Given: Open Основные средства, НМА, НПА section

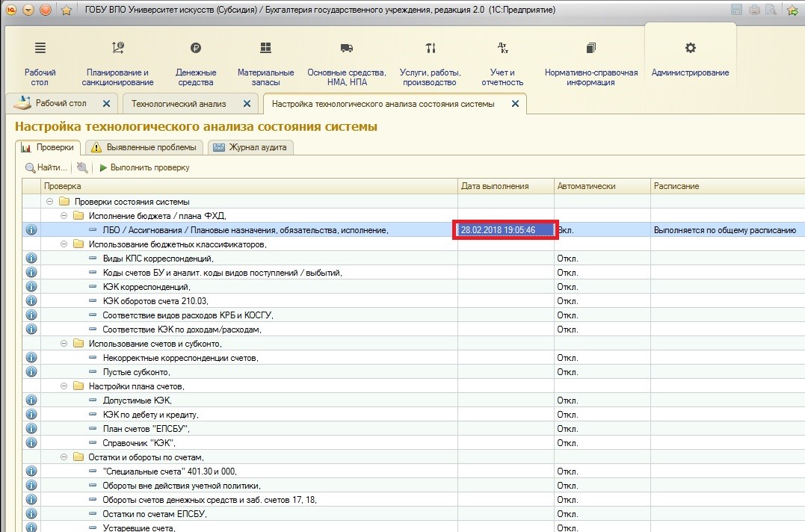Looking at the screenshot, I should point(346,49).
